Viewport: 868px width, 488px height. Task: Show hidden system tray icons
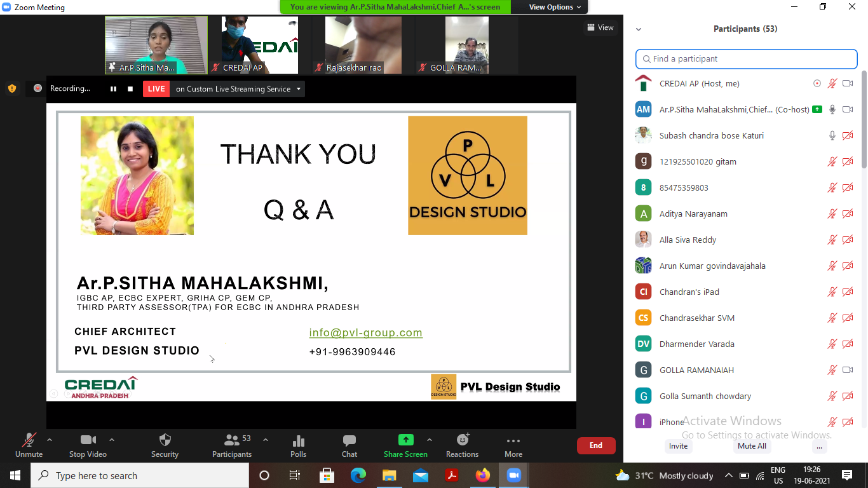[x=728, y=475]
